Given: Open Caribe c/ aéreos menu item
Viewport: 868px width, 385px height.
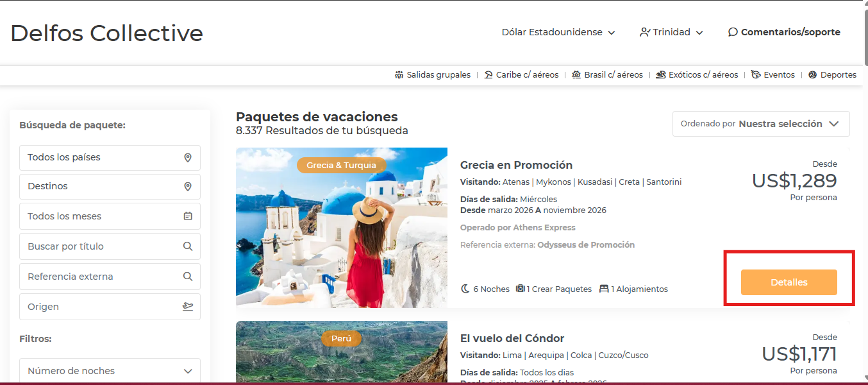Looking at the screenshot, I should 521,75.
